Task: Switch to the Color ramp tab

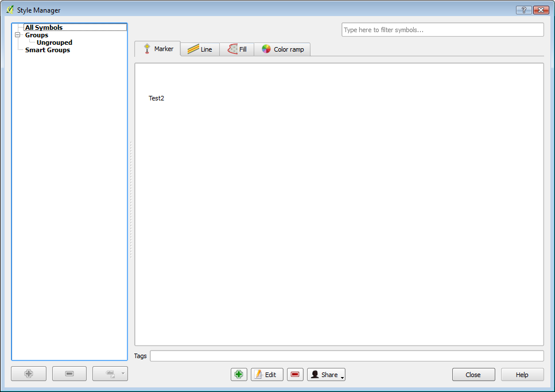Action: click(282, 49)
